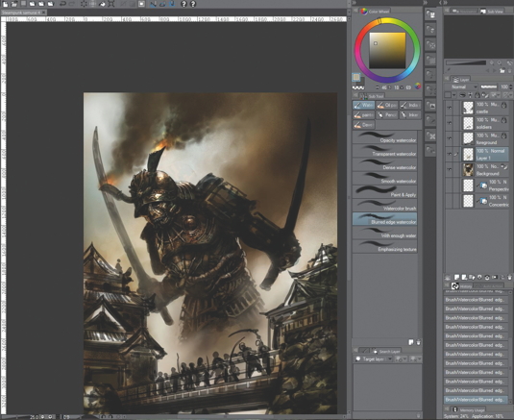The width and height of the screenshot is (514, 420).
Task: Choose the Emphasizing texture brush
Action: click(x=385, y=246)
